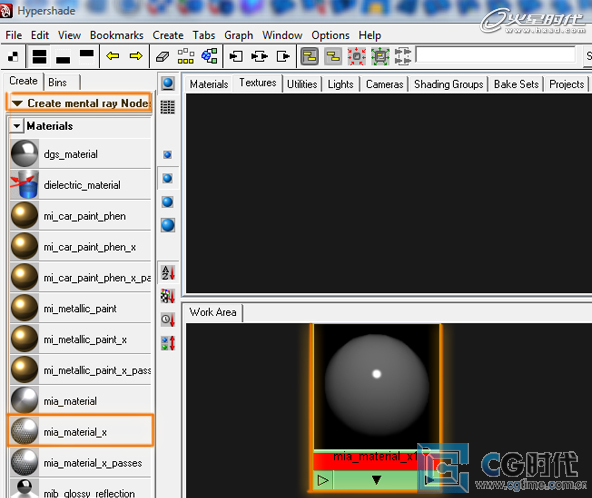Viewport: 592px width, 498px height.
Task: View as icons blue sphere button
Action: pos(168,83)
